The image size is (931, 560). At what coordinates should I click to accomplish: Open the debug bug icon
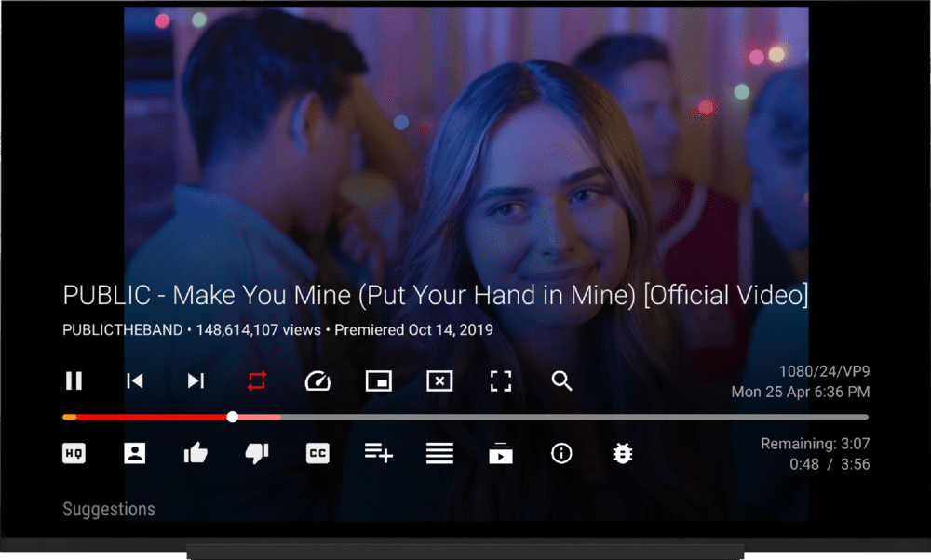(x=623, y=454)
